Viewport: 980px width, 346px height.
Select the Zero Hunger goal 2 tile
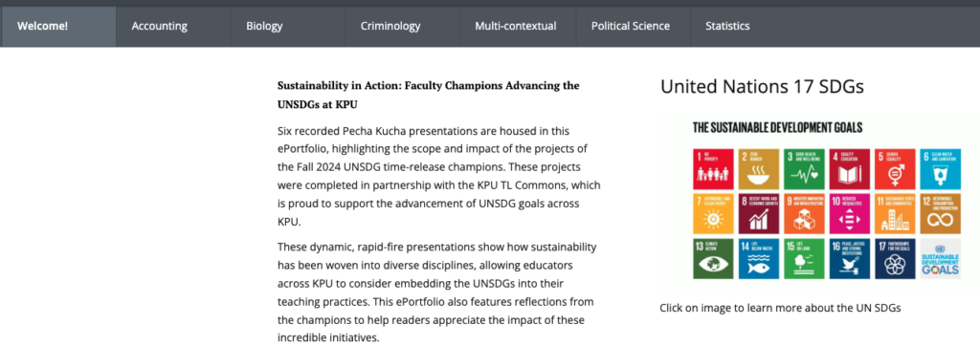tap(759, 168)
